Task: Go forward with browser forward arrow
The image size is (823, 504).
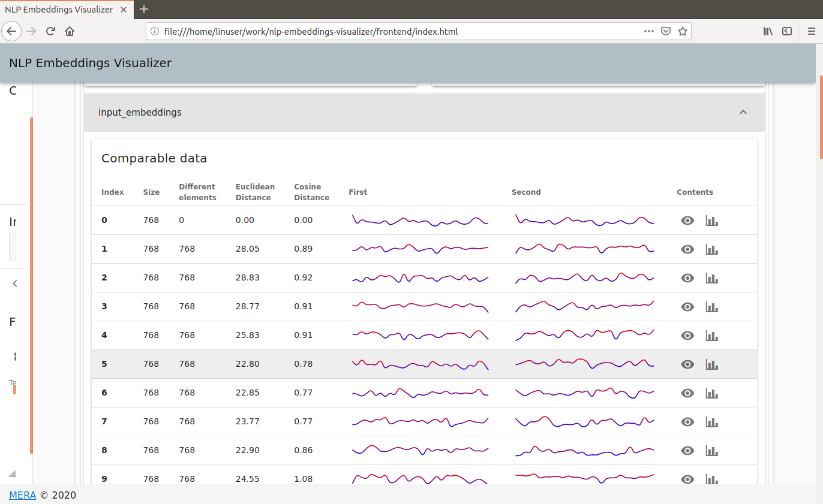Action: (x=32, y=31)
